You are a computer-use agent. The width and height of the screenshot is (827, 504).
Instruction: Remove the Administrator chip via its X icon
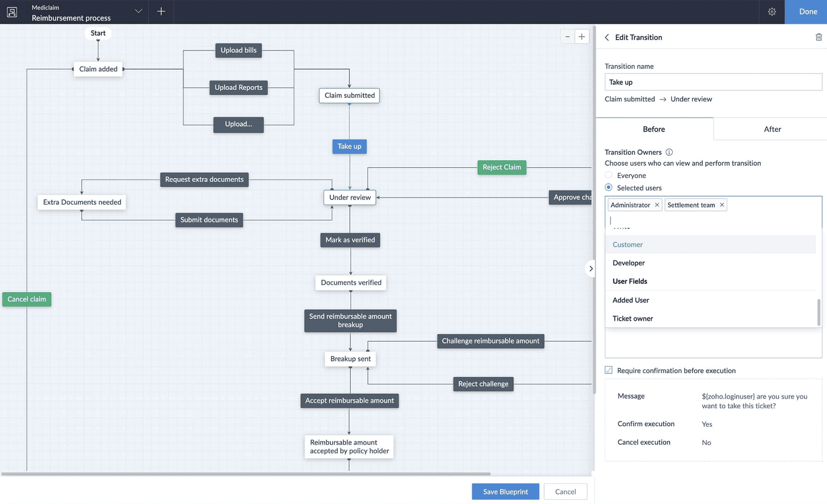(x=657, y=204)
